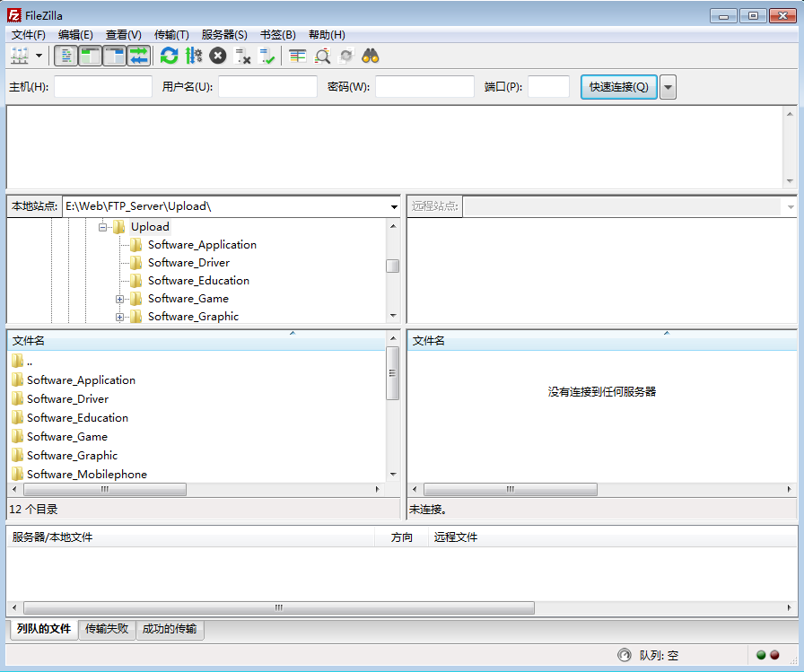Image resolution: width=804 pixels, height=672 pixels.
Task: Toggle local directory tree display
Action: (x=91, y=57)
